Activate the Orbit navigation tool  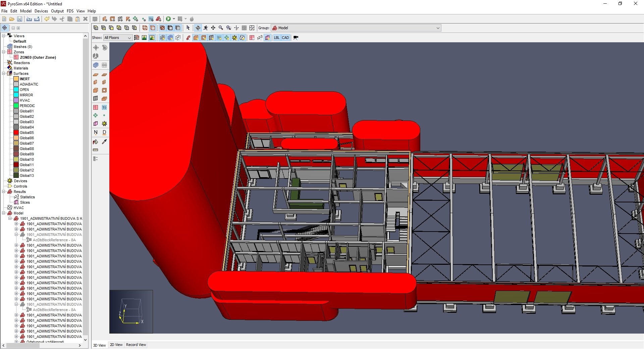198,28
